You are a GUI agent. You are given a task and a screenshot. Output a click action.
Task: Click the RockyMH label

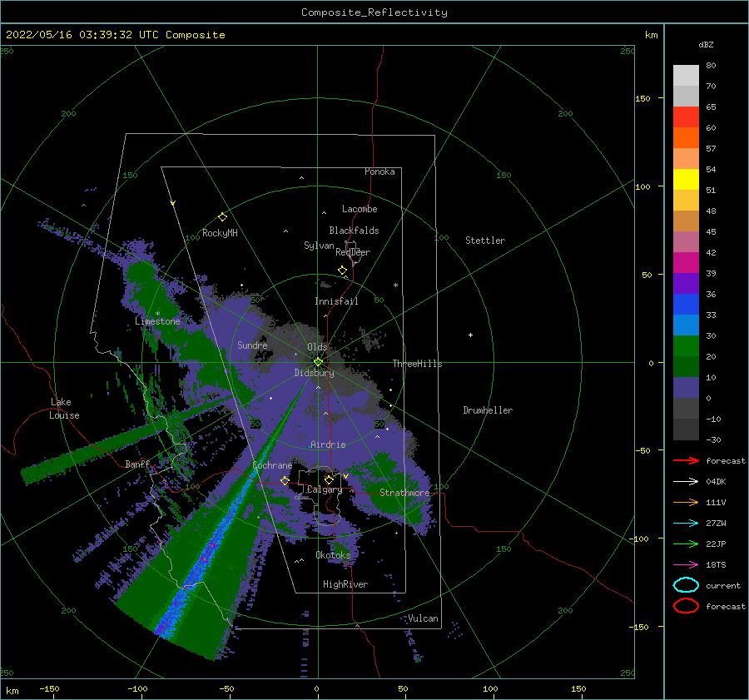pos(220,233)
